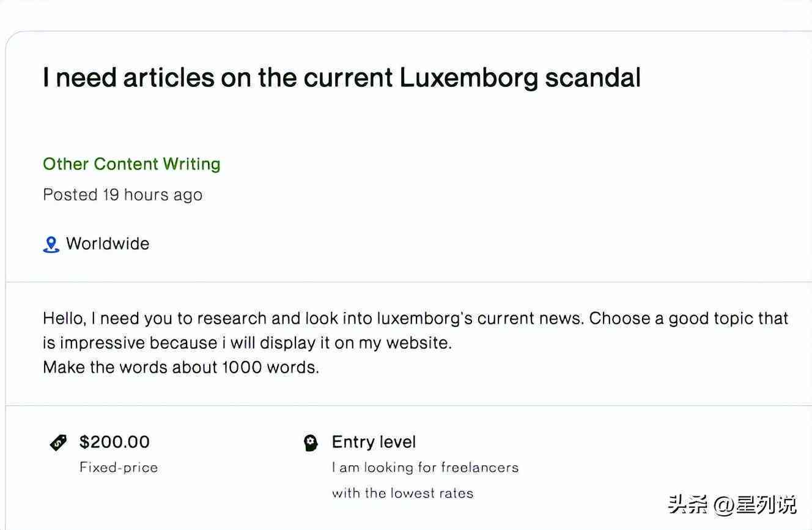Click the word Luxemborg in the title
The image size is (812, 530).
click(x=469, y=78)
